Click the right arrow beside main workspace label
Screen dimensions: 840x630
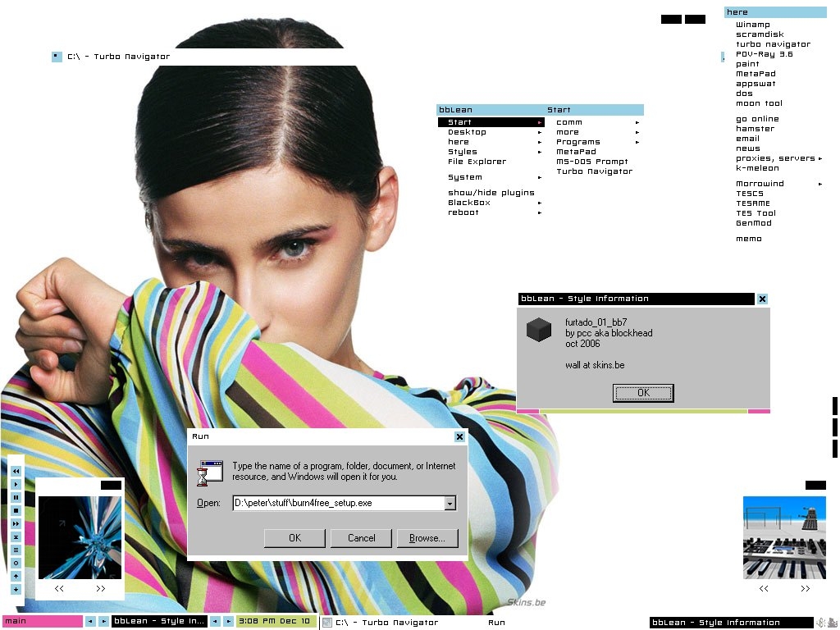pos(104,622)
